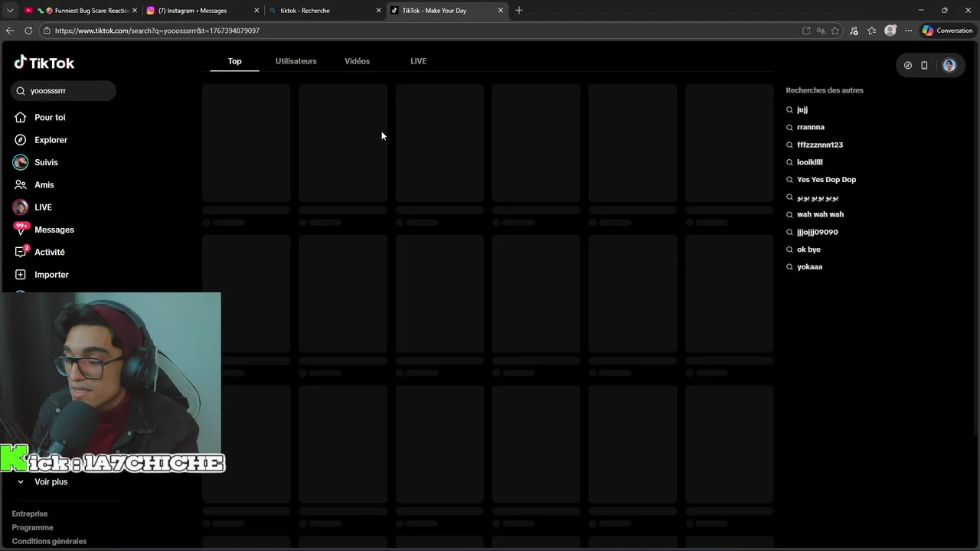Switch to the Utilisateurs tab

[296, 61]
